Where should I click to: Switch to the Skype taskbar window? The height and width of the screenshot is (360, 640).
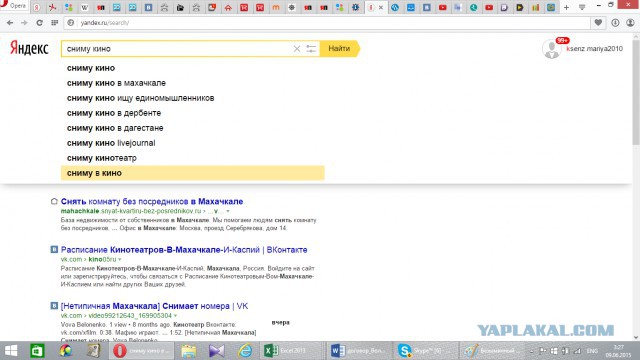pos(427,351)
